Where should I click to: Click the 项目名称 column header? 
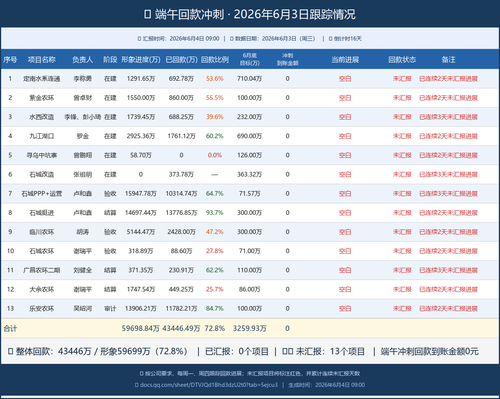42,60
